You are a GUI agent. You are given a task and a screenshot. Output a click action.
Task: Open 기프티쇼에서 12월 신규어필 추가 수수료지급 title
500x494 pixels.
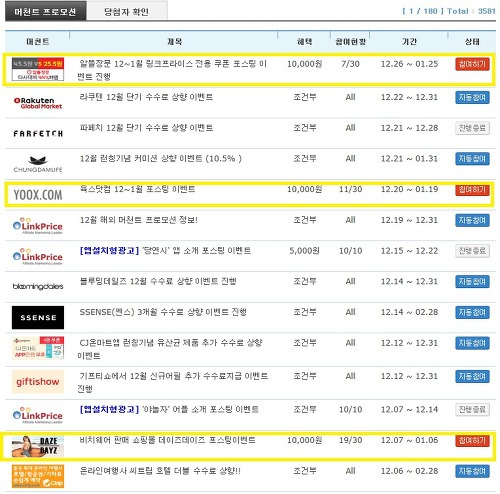[x=173, y=382]
